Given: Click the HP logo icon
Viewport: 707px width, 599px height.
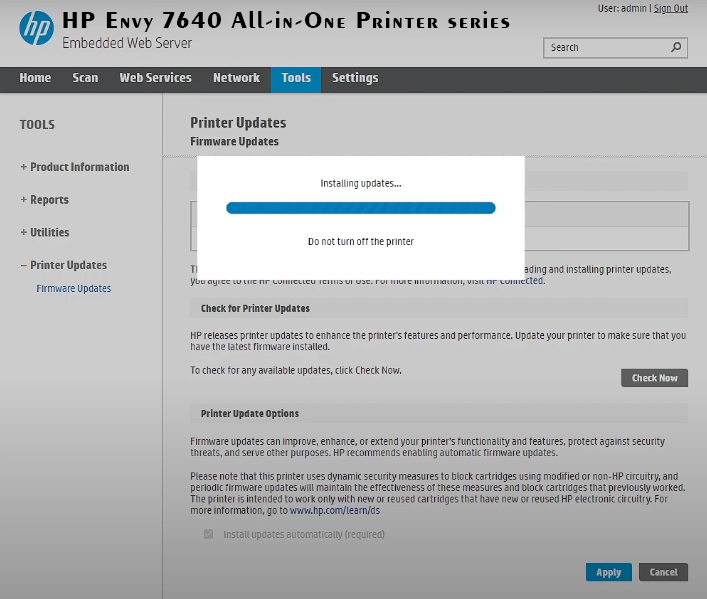Looking at the screenshot, I should [37, 28].
